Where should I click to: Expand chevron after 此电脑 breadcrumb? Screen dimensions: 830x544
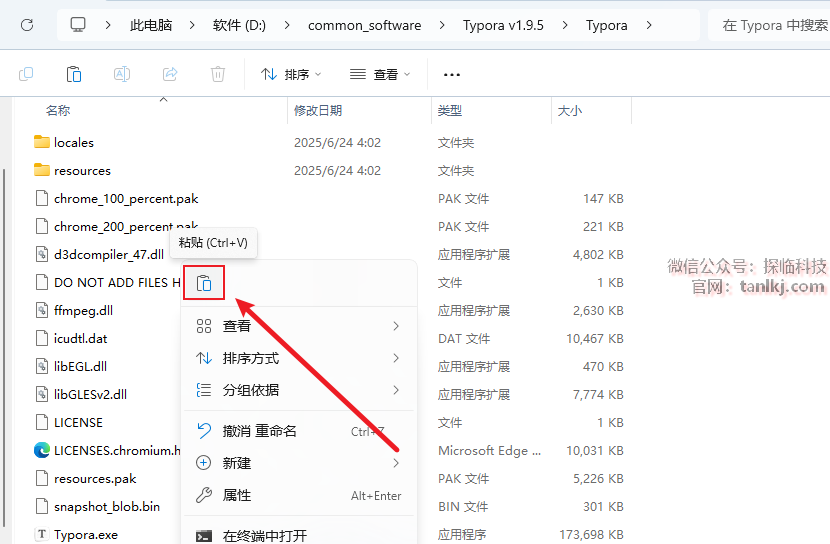[x=192, y=25]
